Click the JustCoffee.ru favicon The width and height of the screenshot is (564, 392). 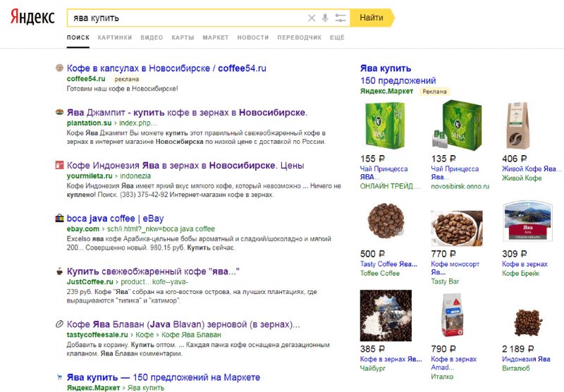point(59,271)
